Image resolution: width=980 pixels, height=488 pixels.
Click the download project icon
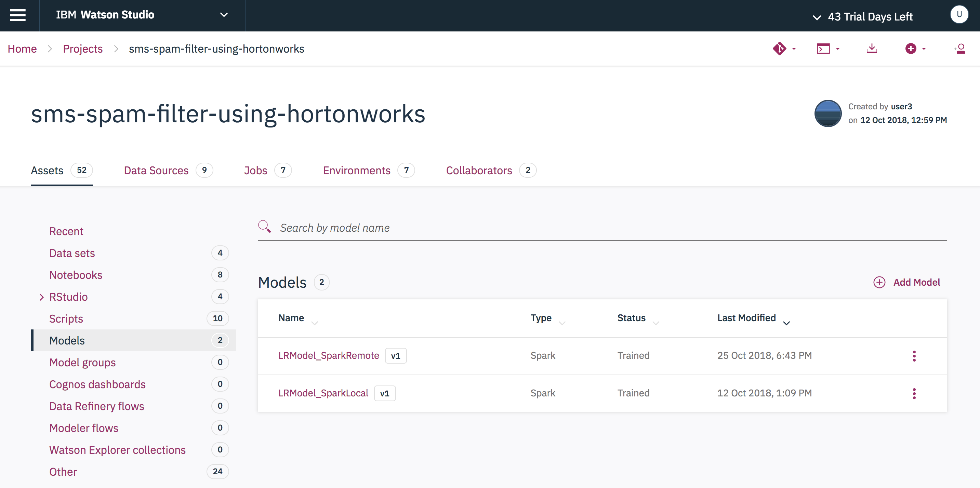[872, 49]
